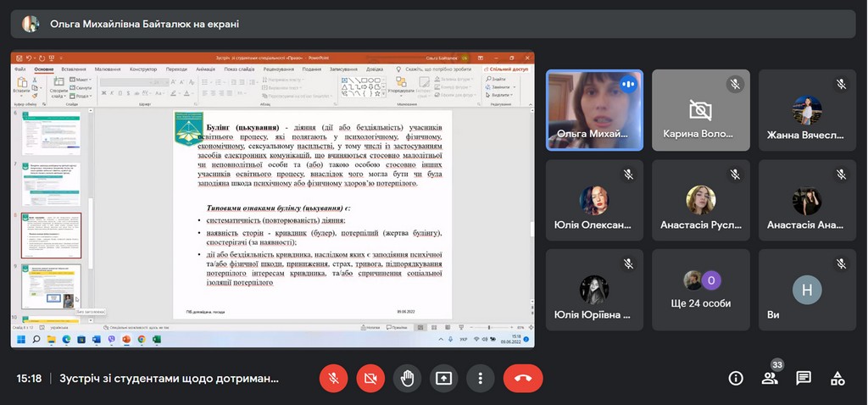Image resolution: width=868 pixels, height=405 pixels.
Task: Open the 'Ще 24 особи' tile
Action: coord(700,289)
